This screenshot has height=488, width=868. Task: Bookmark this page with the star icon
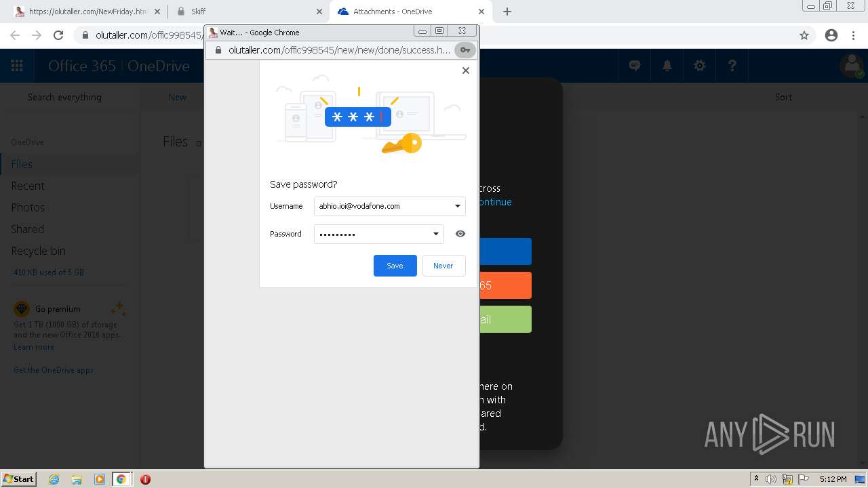tap(804, 35)
